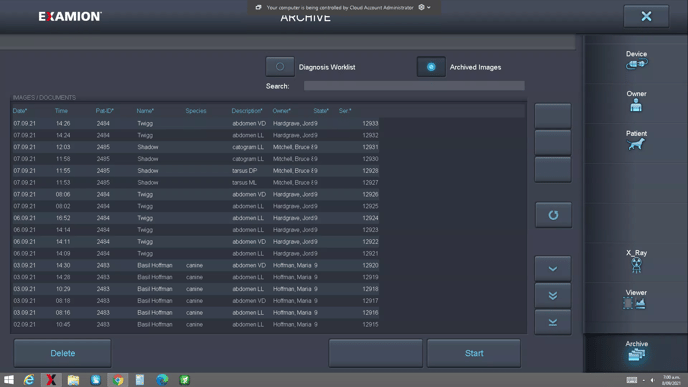Select the Basil Hoffman row serial 12919
Viewport: 688px width, 387px height.
click(196, 278)
